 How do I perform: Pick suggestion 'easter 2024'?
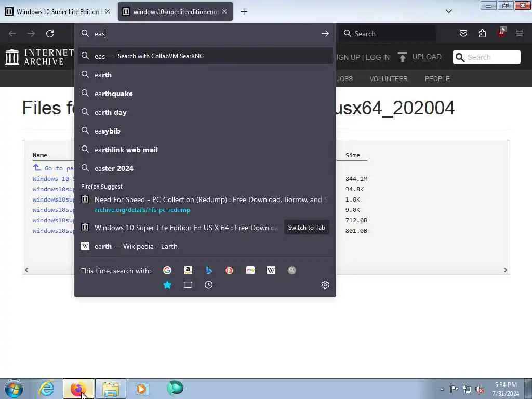point(205,168)
